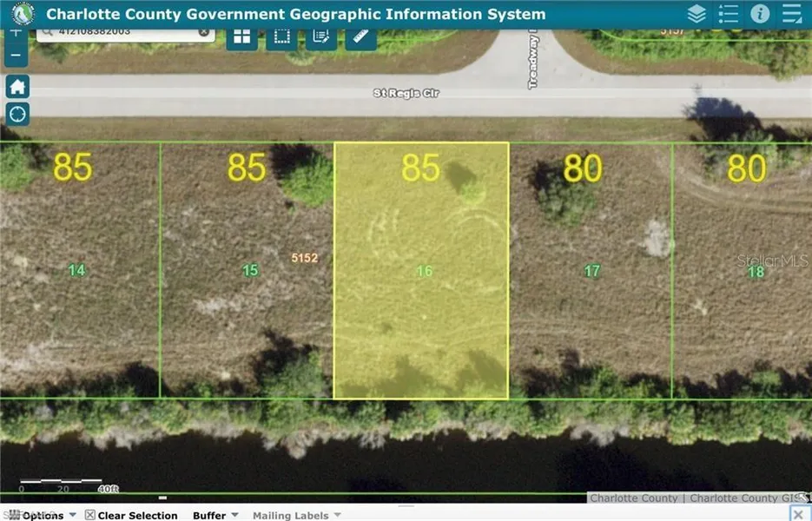Expand the Mailing Labels dropdown
This screenshot has height=521, width=812.
coord(295,515)
